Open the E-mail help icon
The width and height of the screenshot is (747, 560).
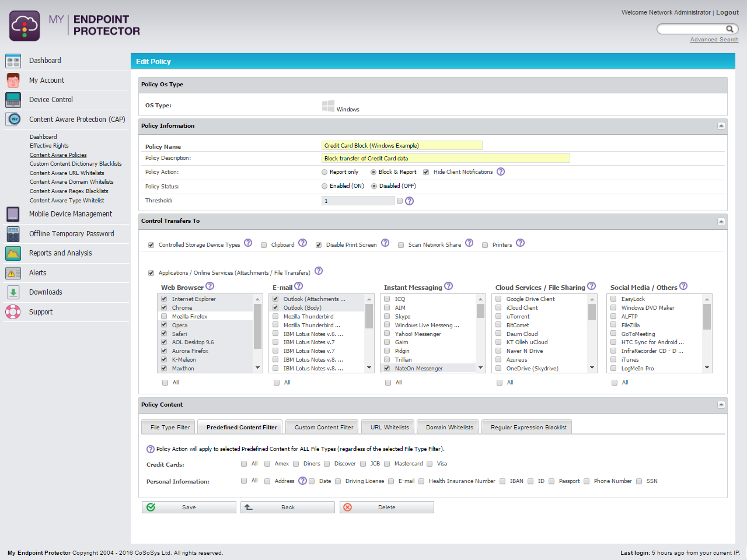point(299,286)
